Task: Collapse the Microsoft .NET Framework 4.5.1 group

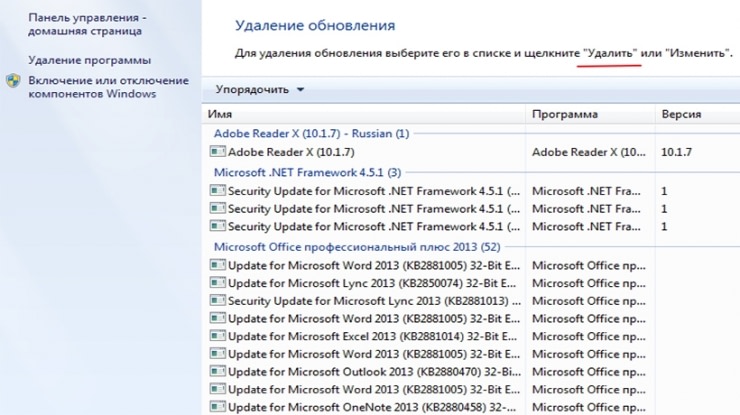Action: pos(307,172)
